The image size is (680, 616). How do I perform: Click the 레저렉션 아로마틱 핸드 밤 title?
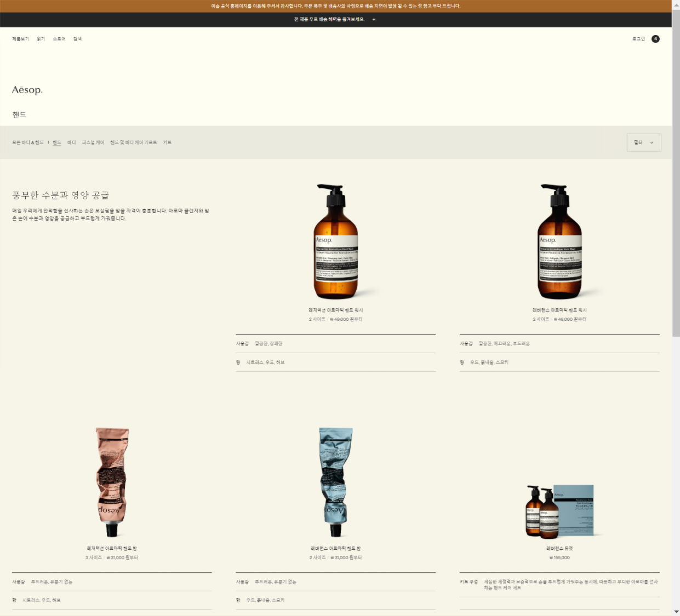point(112,548)
